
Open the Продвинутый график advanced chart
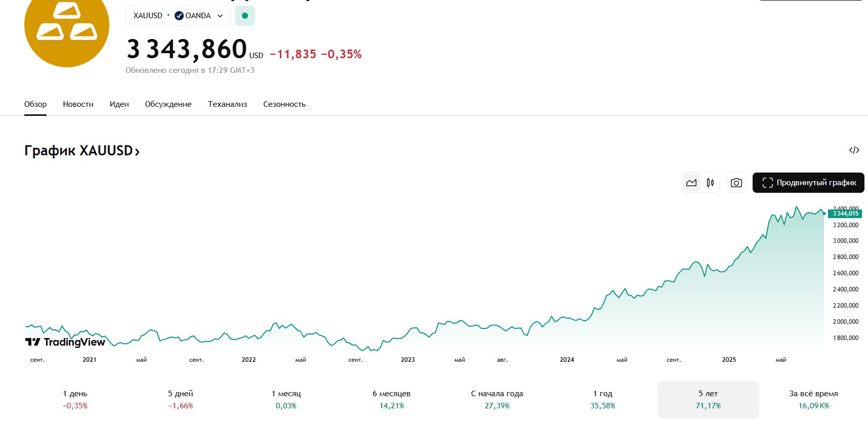[808, 183]
